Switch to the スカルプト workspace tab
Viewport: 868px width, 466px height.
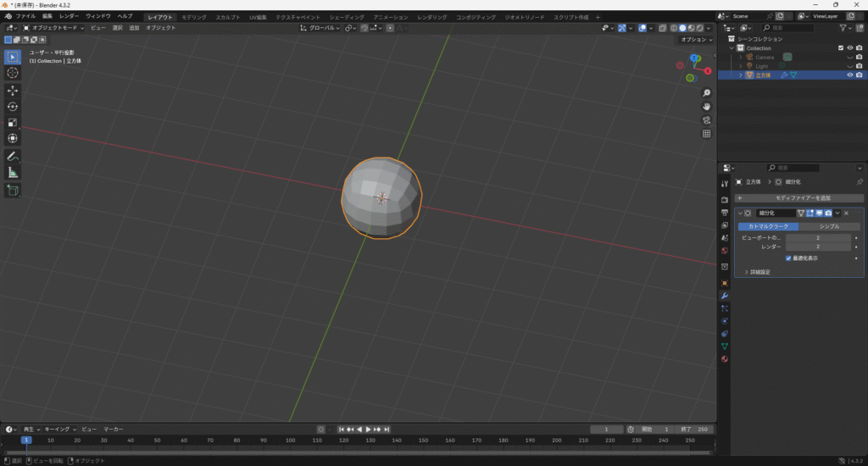pos(227,17)
